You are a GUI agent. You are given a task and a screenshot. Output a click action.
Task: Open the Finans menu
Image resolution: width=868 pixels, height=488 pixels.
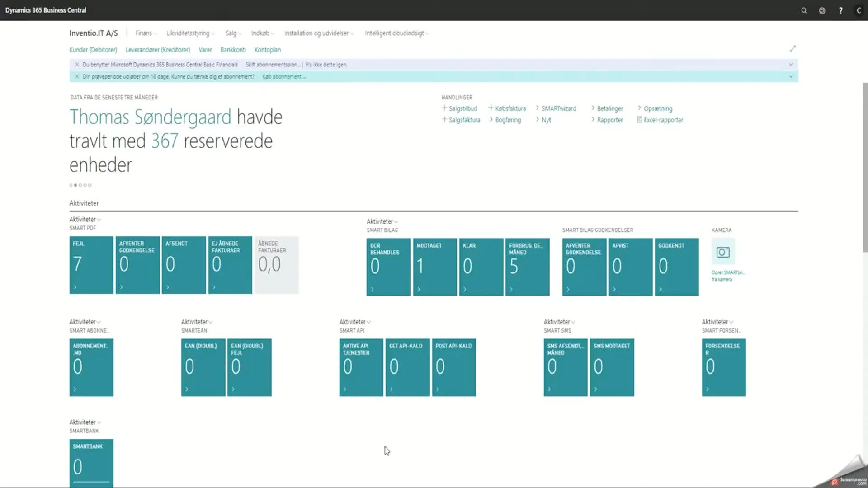146,33
